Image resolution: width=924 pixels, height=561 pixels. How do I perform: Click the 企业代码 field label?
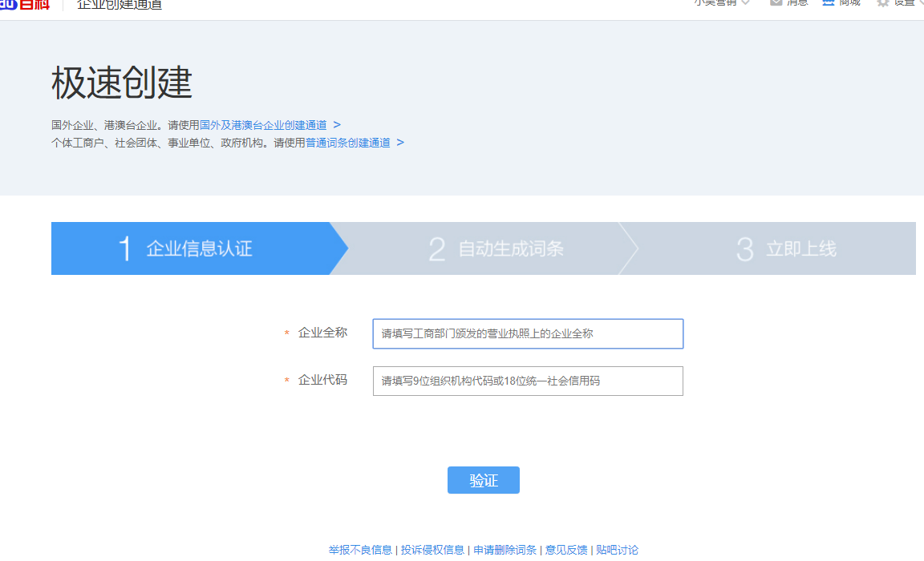pos(323,380)
